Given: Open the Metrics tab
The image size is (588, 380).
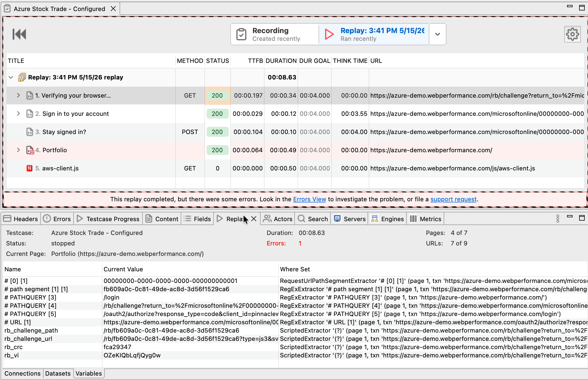Looking at the screenshot, I should 425,219.
